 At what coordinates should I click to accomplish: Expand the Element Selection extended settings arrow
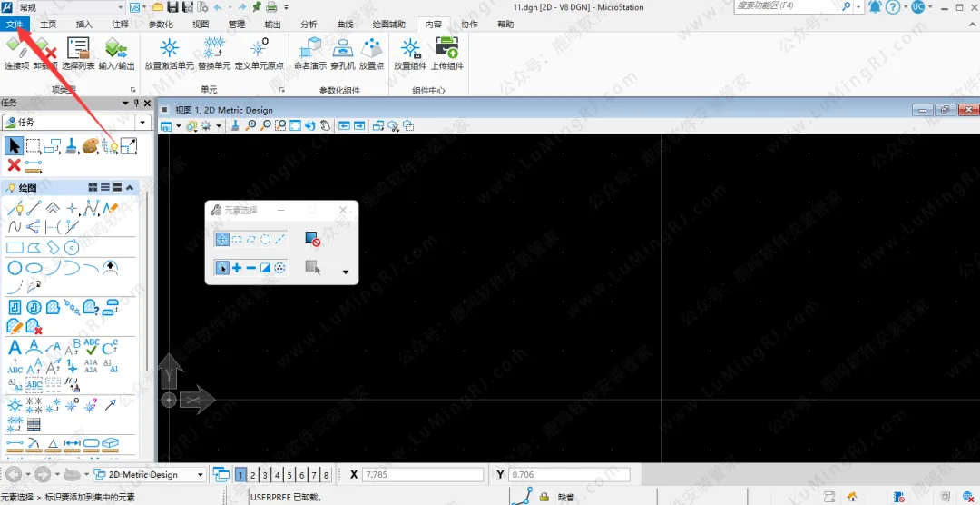[x=345, y=272]
